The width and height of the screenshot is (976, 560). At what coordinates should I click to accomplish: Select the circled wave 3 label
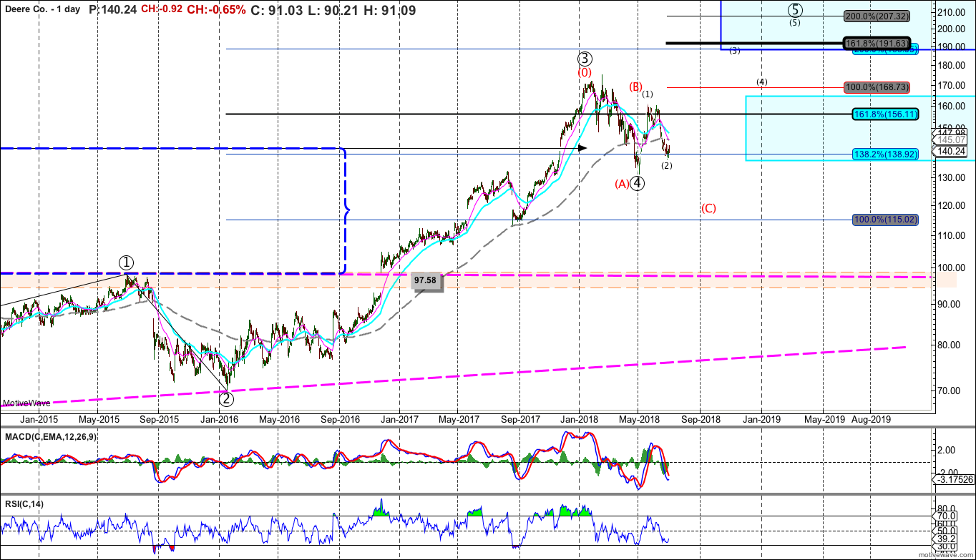click(585, 59)
